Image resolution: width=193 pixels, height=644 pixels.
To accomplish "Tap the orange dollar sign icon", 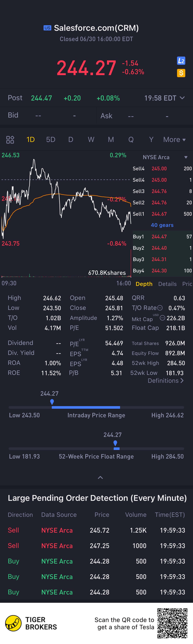I will 181,73.
